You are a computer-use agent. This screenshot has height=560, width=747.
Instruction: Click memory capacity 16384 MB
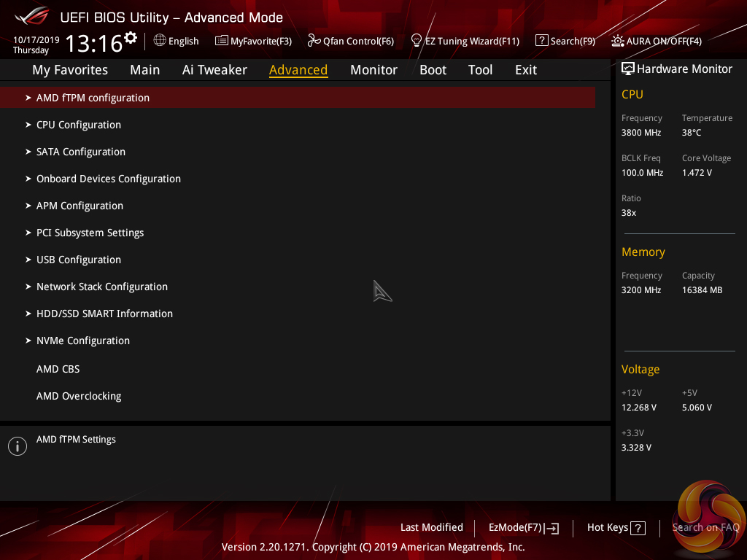702,290
